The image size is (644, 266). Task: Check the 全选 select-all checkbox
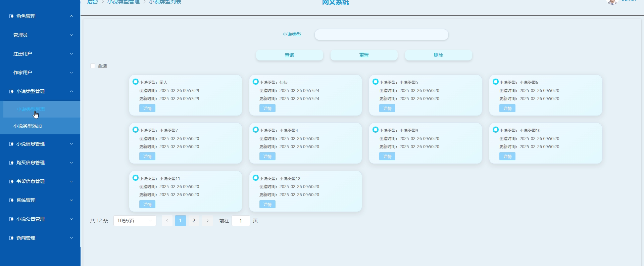(93, 66)
